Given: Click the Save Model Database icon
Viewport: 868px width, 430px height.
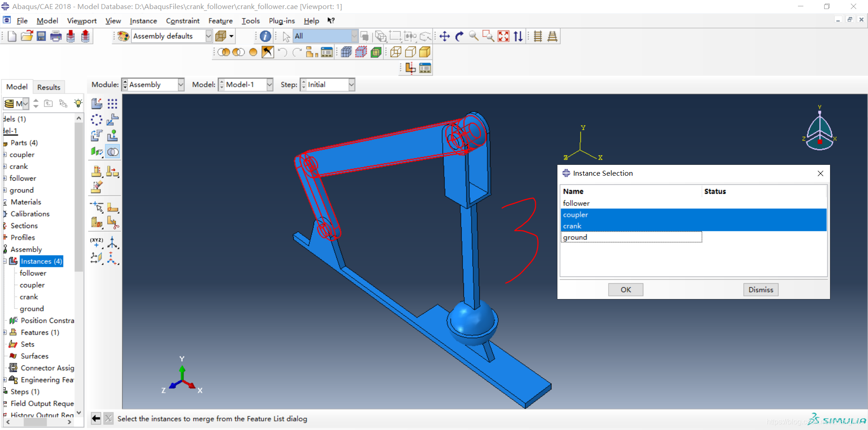Looking at the screenshot, I should (x=41, y=36).
